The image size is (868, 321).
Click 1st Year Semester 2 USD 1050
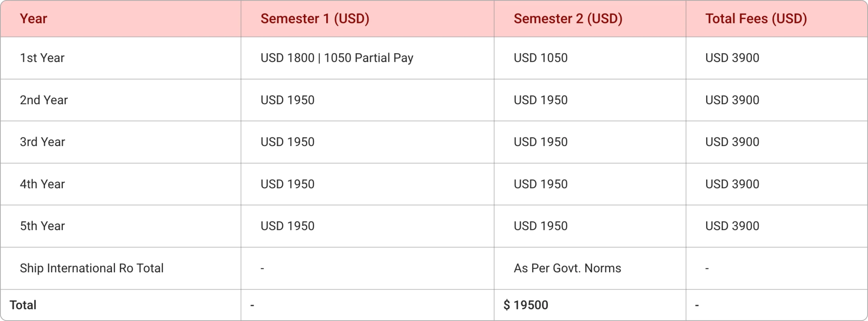click(540, 58)
